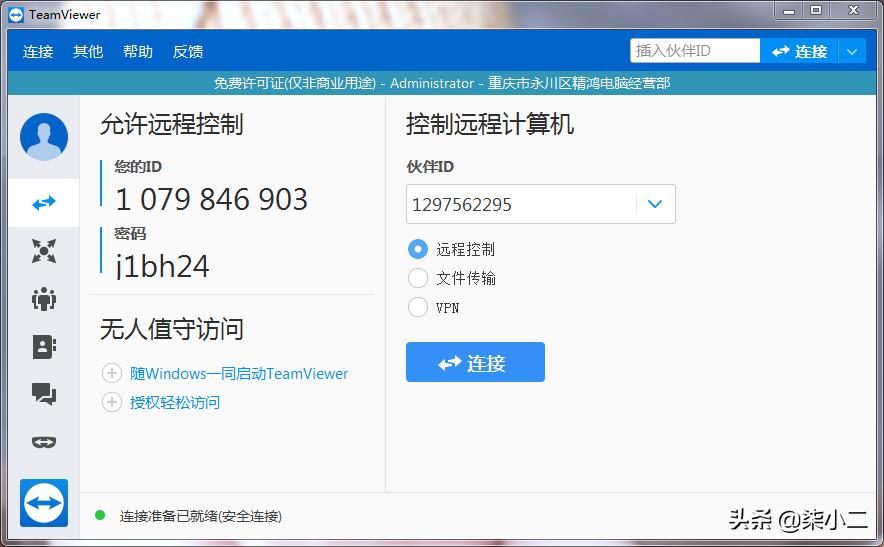The height and width of the screenshot is (547, 884).
Task: Click plus icon beside 随Windows一同启动TeamViewer
Action: click(x=112, y=373)
